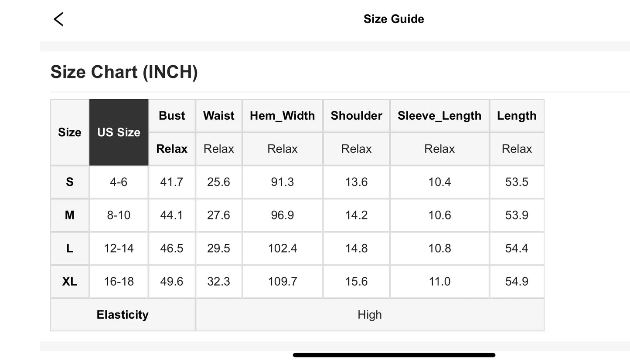
Task: Select the XL size row label
Action: tap(70, 282)
